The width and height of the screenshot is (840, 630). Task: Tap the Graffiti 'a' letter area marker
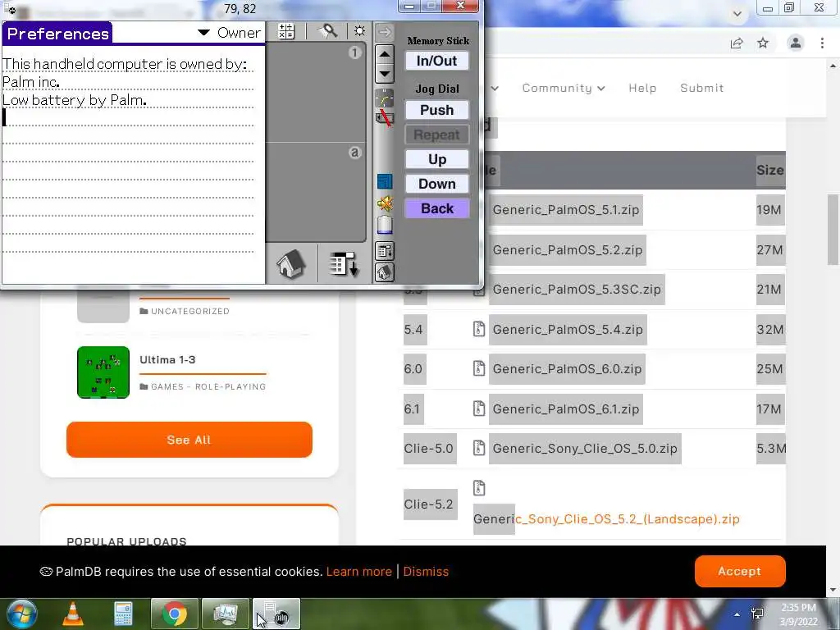click(354, 153)
